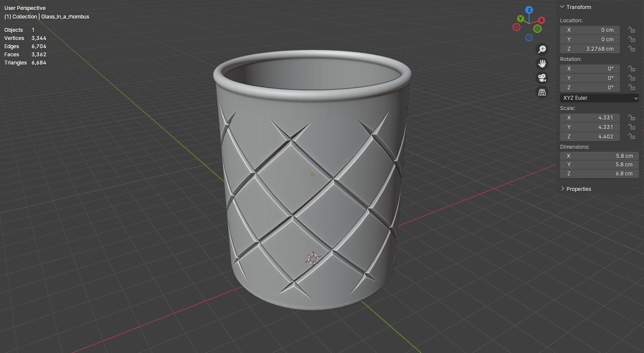Lock the Rotation X value
644x353 pixels.
631,69
